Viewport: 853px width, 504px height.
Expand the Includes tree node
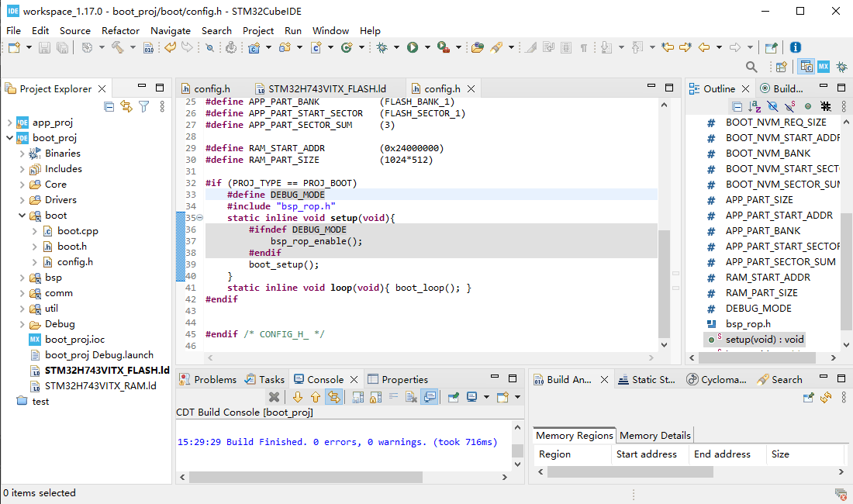click(x=22, y=168)
